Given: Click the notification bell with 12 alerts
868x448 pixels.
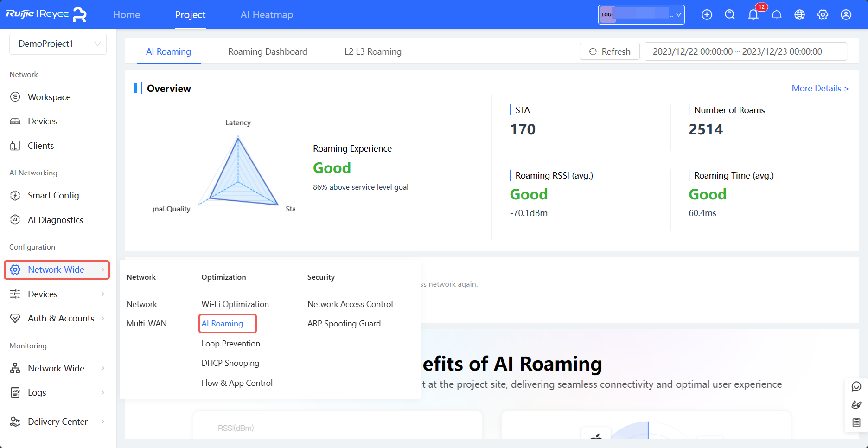Looking at the screenshot, I should point(753,14).
